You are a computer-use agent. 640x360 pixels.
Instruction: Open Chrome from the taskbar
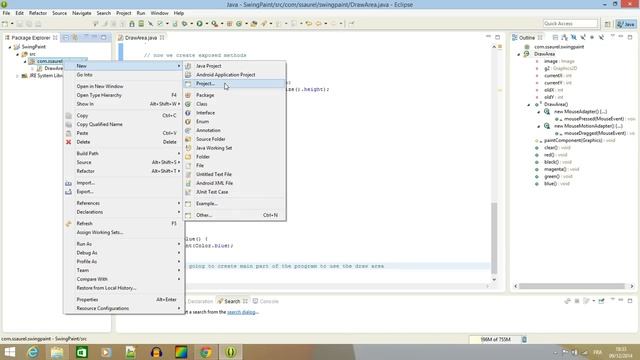pyautogui.click(x=206, y=352)
